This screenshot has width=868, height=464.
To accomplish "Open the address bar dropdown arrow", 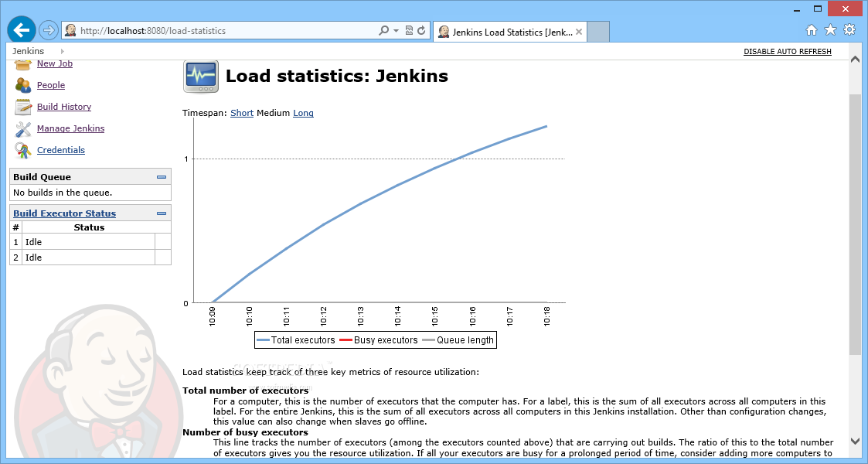I will pos(397,30).
